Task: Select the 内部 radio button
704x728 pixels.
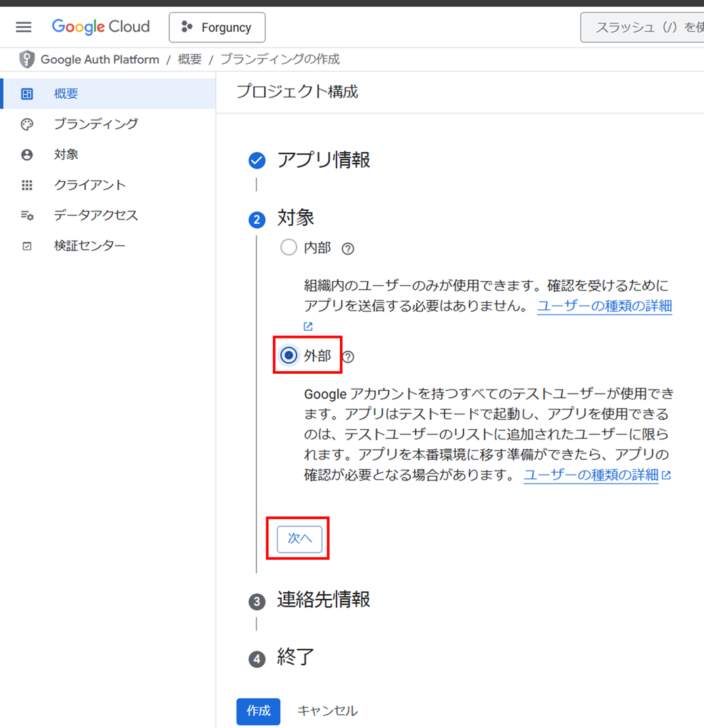Action: 288,247
